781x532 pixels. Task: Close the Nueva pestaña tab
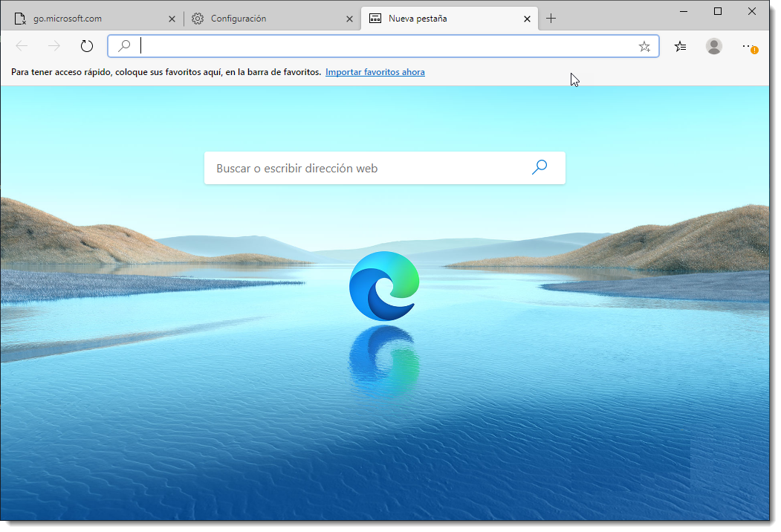pos(527,19)
